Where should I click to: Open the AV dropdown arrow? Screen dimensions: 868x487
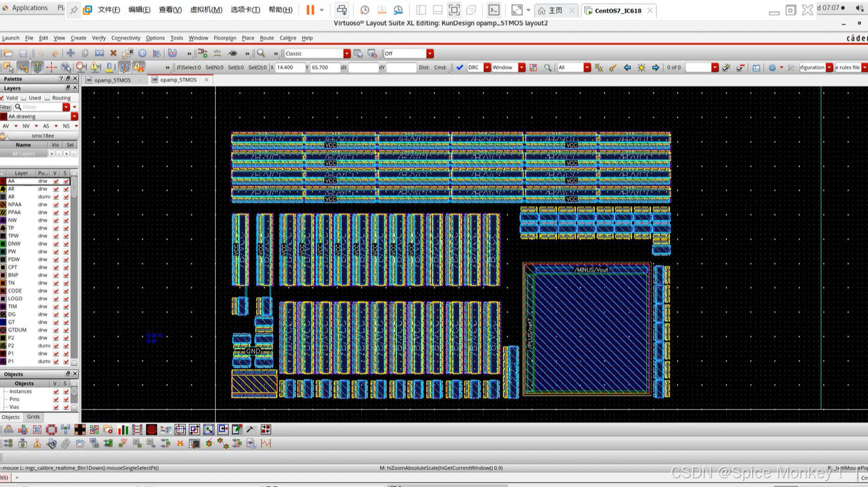point(15,126)
